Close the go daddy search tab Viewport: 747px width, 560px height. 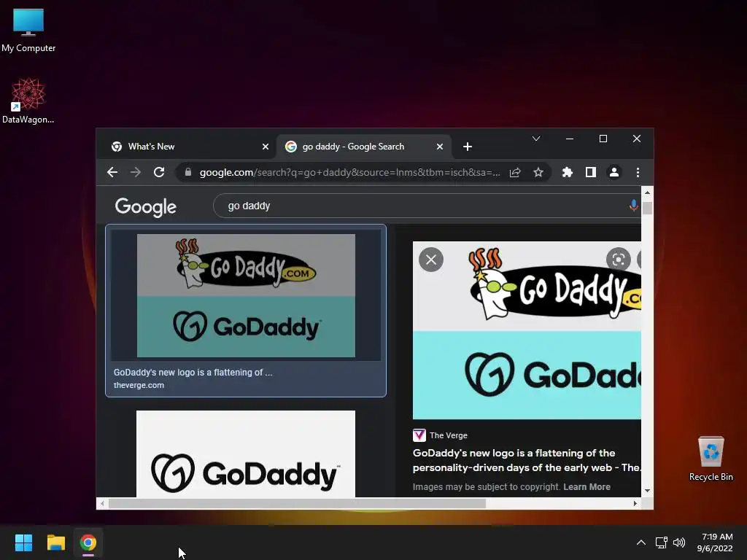440,147
